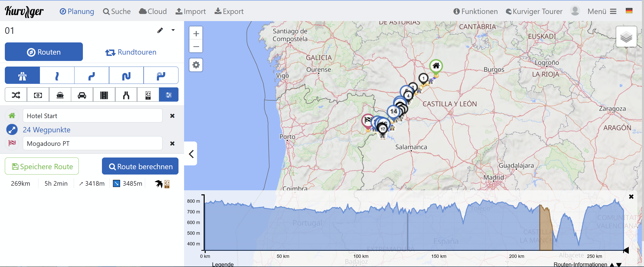Open the map layers selector

click(626, 37)
